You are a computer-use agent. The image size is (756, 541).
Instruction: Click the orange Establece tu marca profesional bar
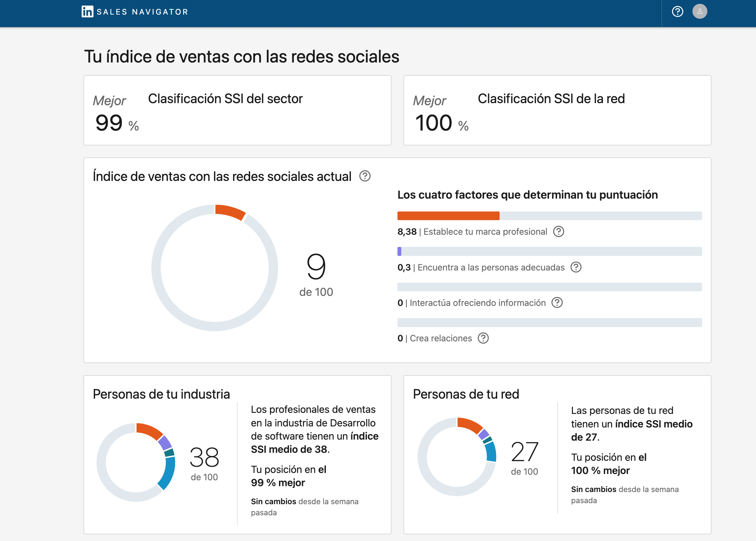tap(448, 216)
